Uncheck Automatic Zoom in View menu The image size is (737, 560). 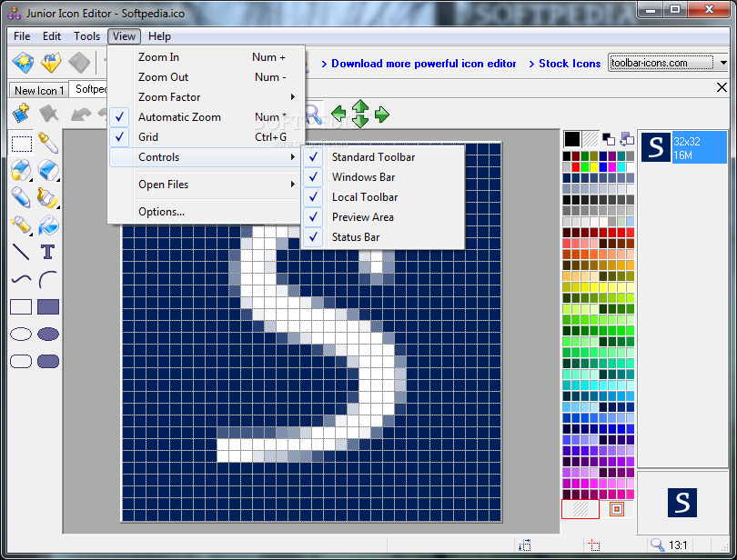point(203,117)
